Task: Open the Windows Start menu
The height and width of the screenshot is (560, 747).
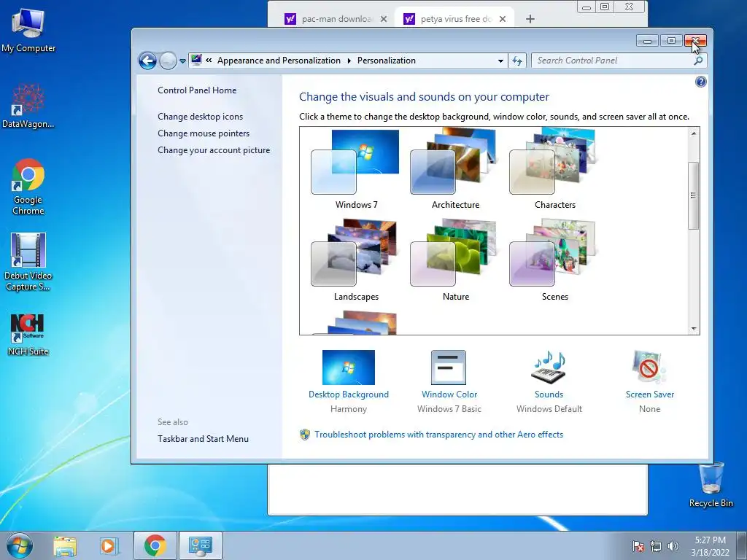Action: click(19, 545)
